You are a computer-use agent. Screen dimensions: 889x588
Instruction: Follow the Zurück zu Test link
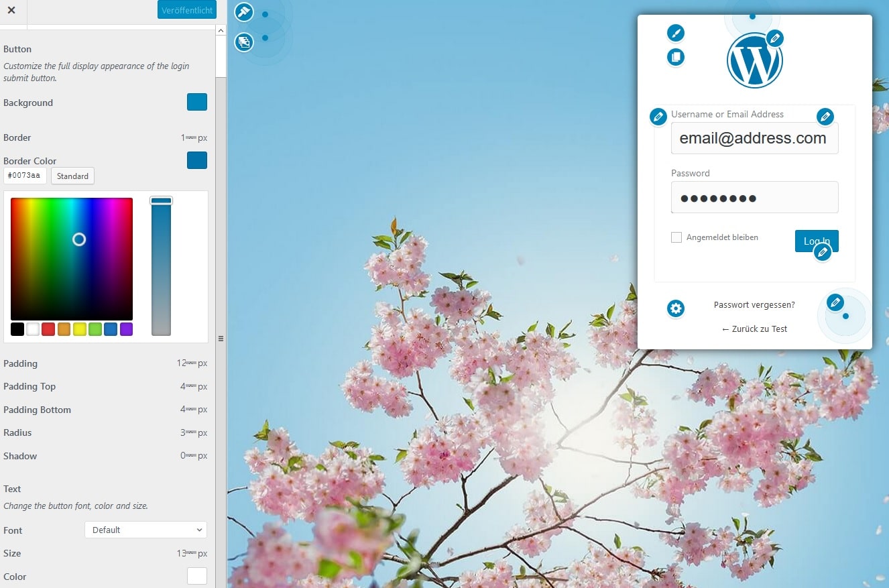pos(754,329)
